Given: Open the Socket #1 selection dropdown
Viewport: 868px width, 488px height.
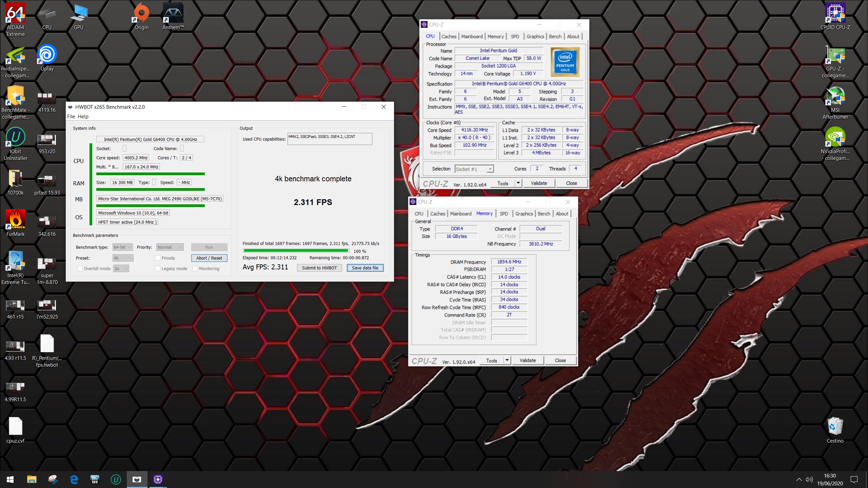Looking at the screenshot, I should [474, 169].
